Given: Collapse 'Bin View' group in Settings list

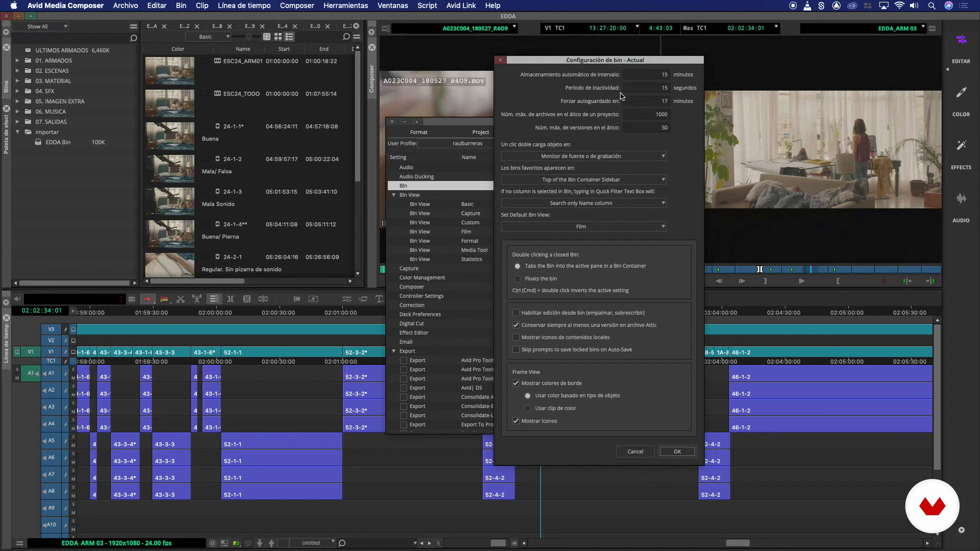Looking at the screenshot, I should (394, 195).
